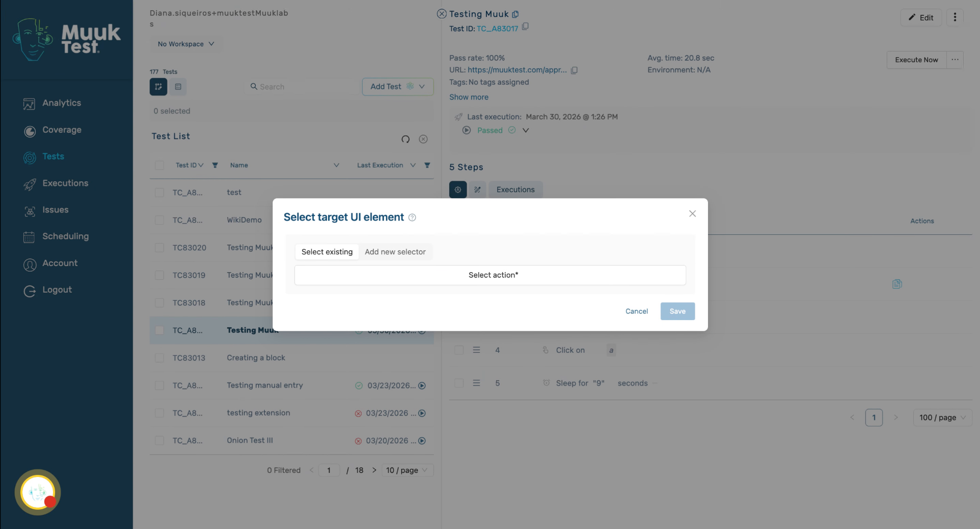Check the TC83020 row checkbox

pos(159,248)
